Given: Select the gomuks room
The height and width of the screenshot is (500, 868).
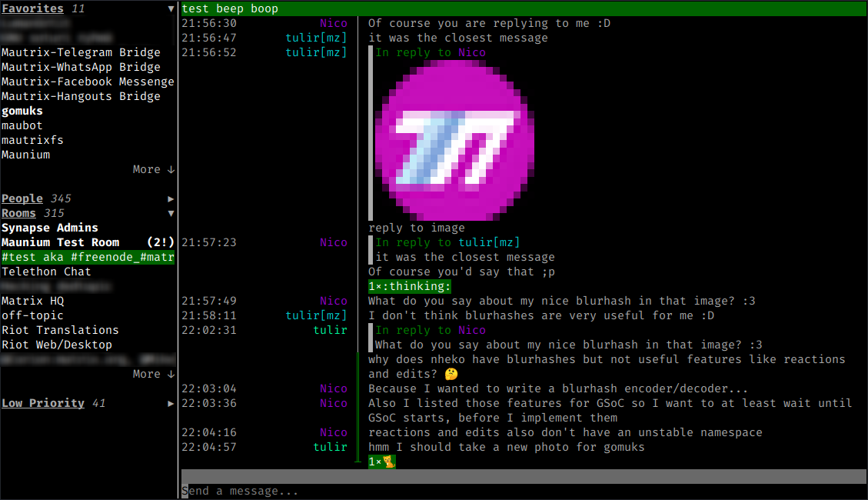Looking at the screenshot, I should [x=22, y=112].
